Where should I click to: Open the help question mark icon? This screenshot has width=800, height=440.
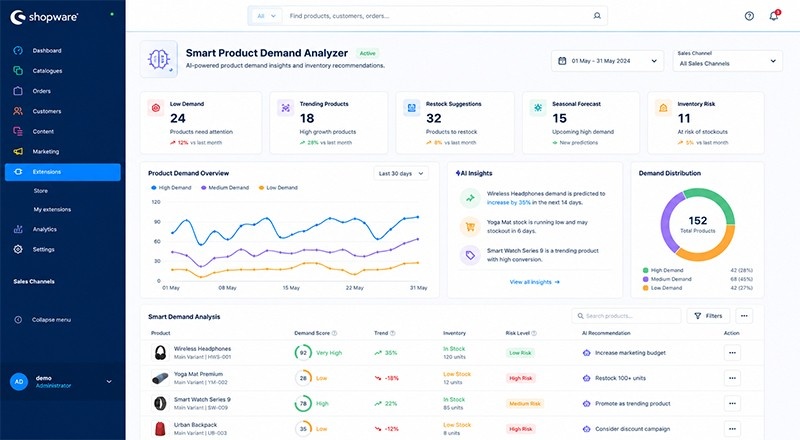(x=749, y=16)
